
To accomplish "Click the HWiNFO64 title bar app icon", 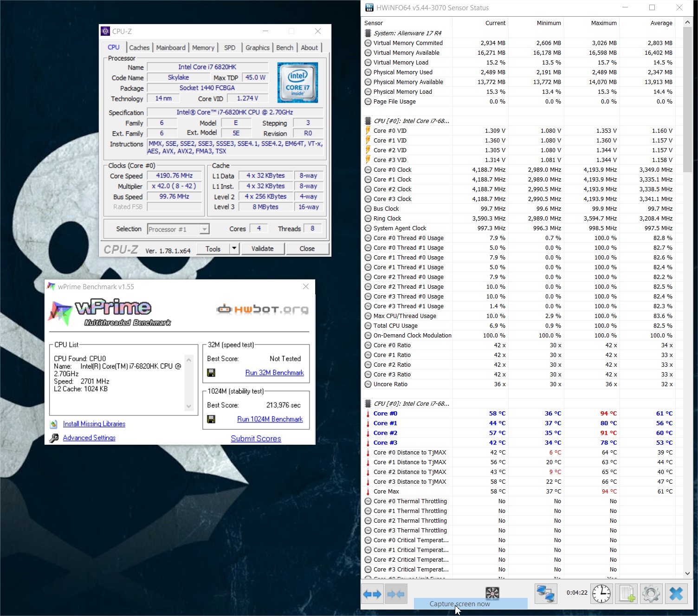I will tap(369, 7).
